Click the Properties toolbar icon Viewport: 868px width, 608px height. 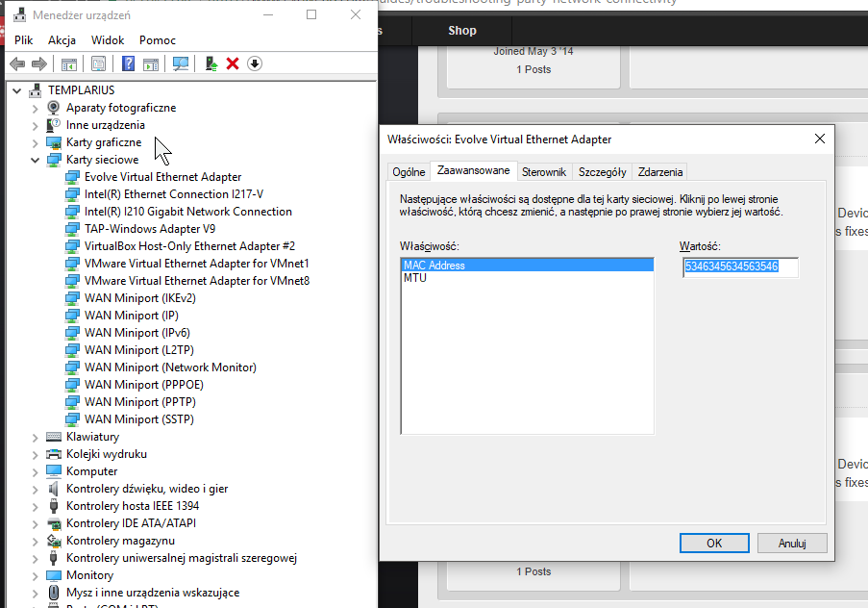tap(98, 63)
